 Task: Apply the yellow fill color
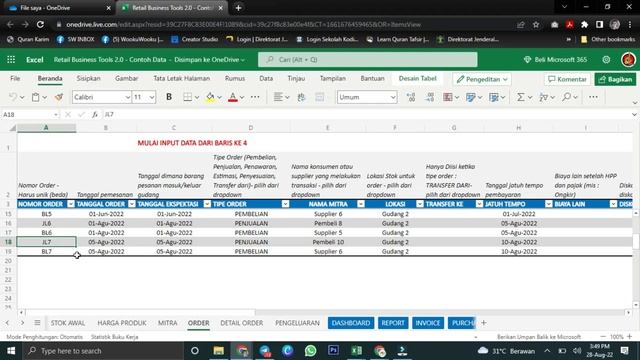210,97
